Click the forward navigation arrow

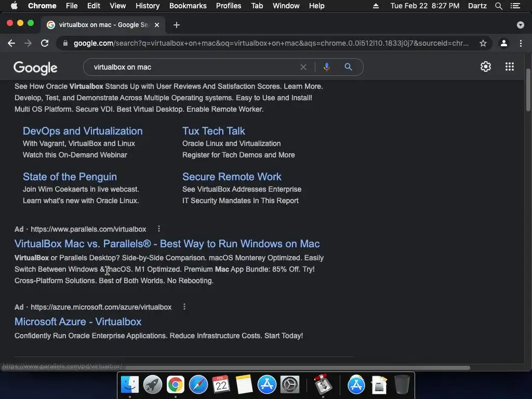click(28, 43)
